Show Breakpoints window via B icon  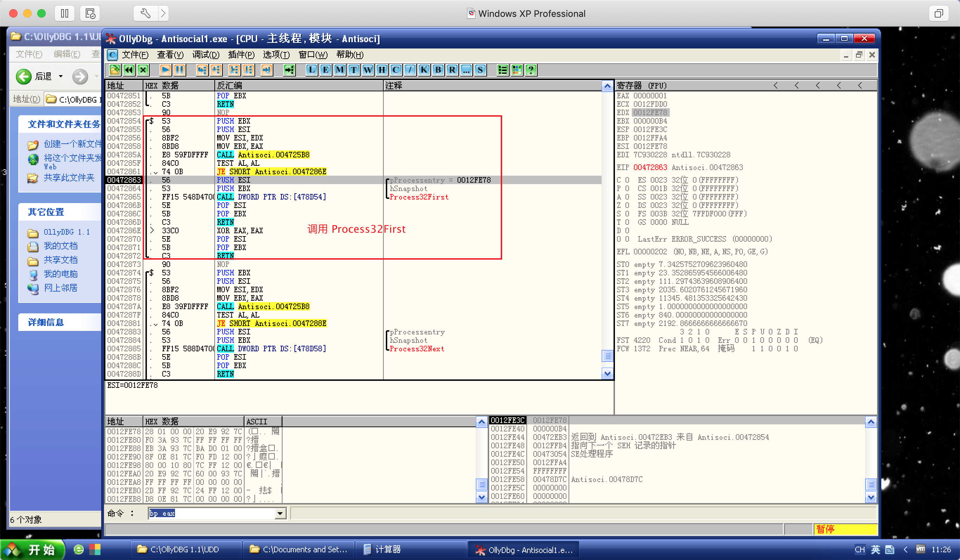[x=438, y=70]
